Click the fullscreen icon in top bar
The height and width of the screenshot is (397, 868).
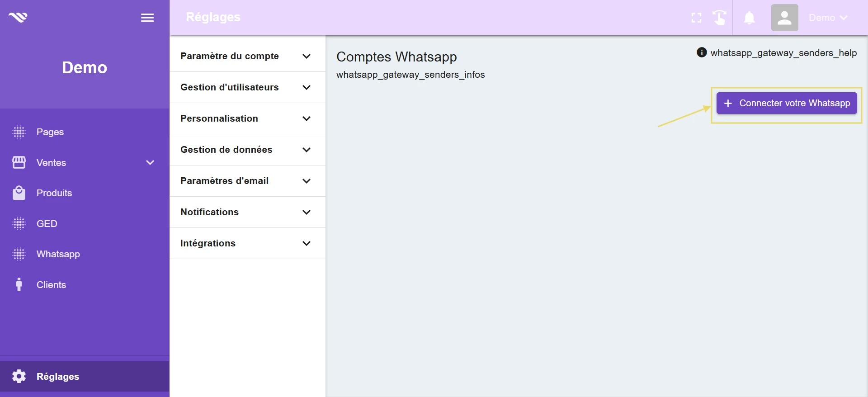[x=696, y=18]
